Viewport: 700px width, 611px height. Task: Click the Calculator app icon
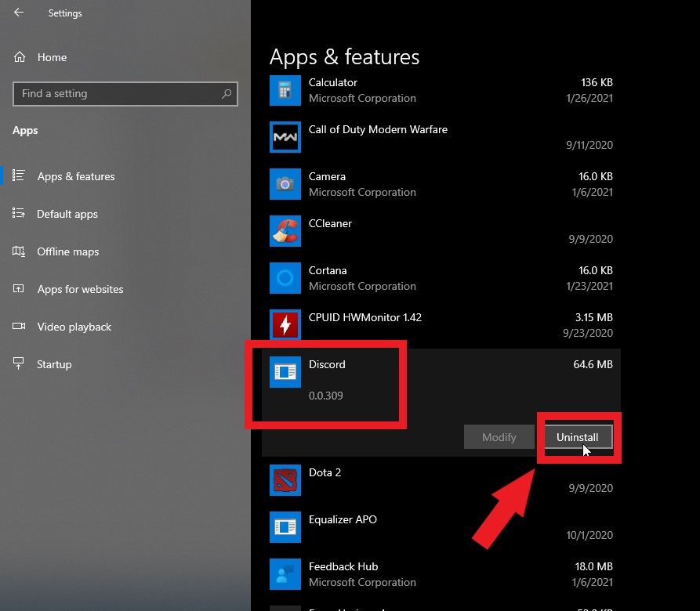[285, 91]
